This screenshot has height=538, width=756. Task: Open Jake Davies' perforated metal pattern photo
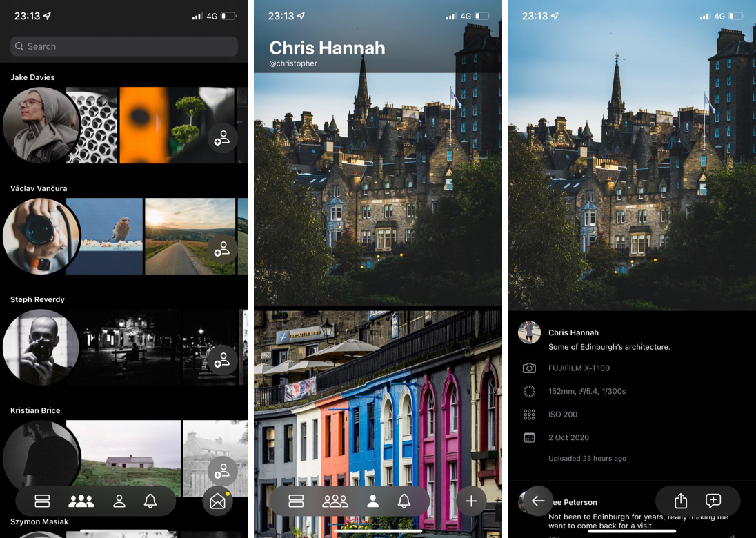pyautogui.click(x=92, y=125)
